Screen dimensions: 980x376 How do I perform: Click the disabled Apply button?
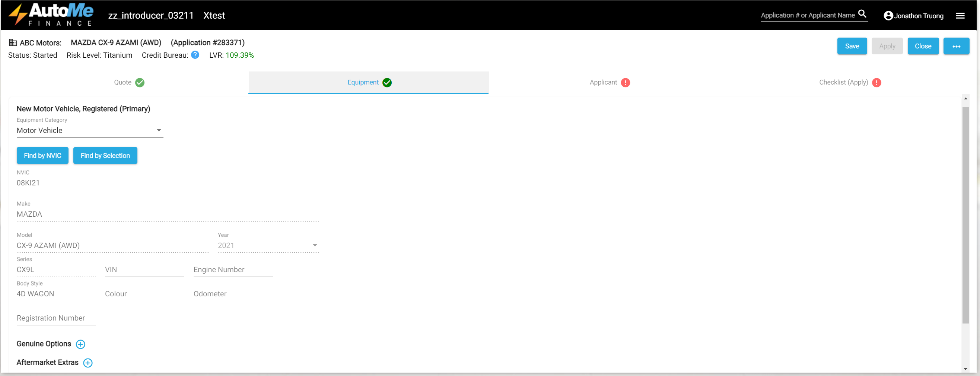click(x=887, y=47)
